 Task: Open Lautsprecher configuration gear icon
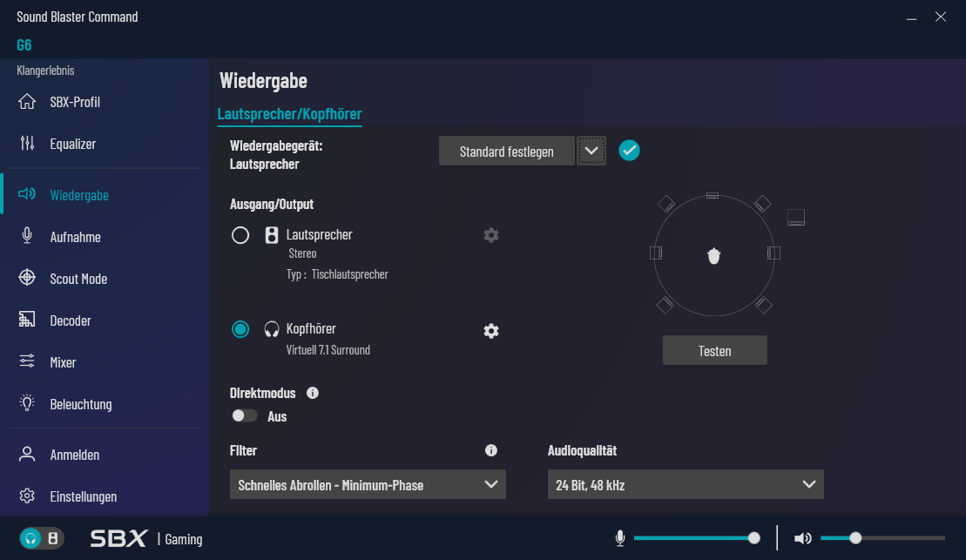(x=491, y=235)
